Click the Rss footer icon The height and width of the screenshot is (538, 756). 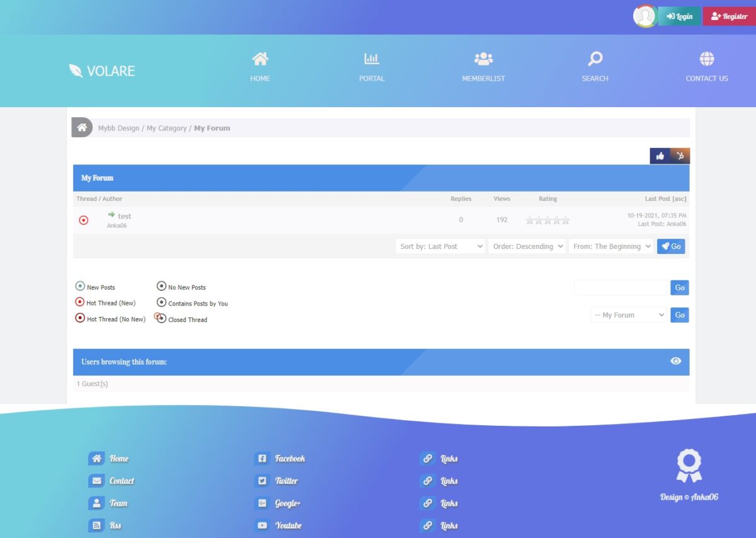point(98,525)
